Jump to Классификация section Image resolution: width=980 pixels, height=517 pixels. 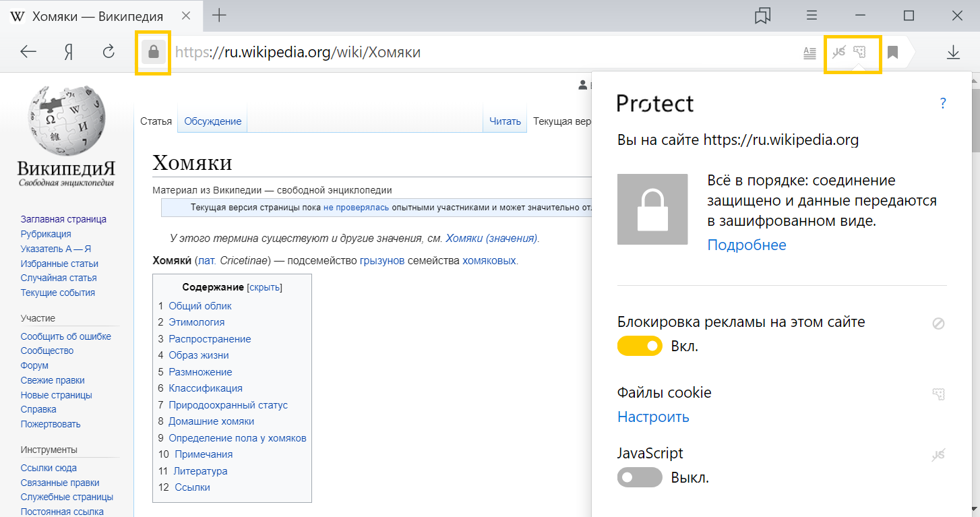point(206,388)
